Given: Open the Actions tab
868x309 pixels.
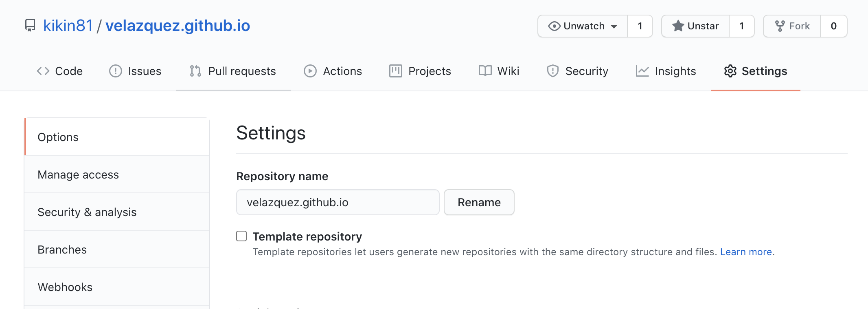Looking at the screenshot, I should 333,71.
